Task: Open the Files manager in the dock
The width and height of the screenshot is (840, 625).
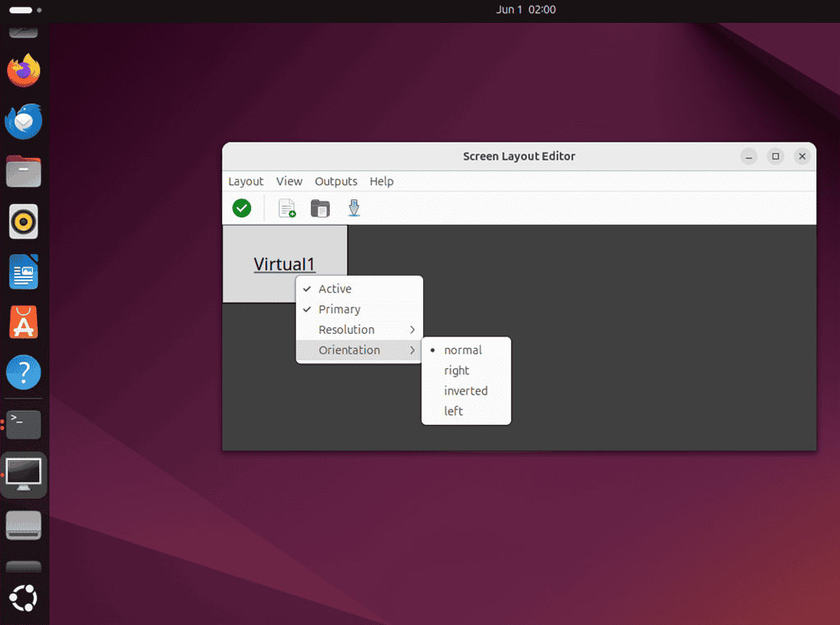Action: pyautogui.click(x=24, y=171)
